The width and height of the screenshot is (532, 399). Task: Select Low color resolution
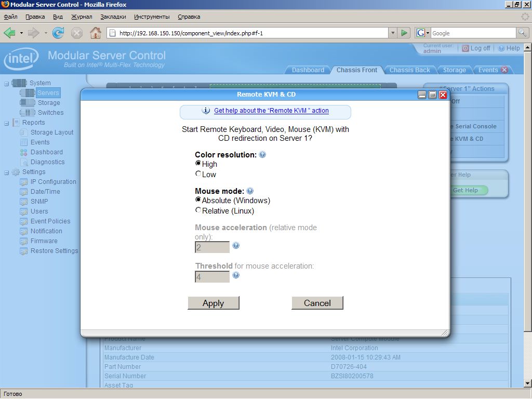point(198,174)
